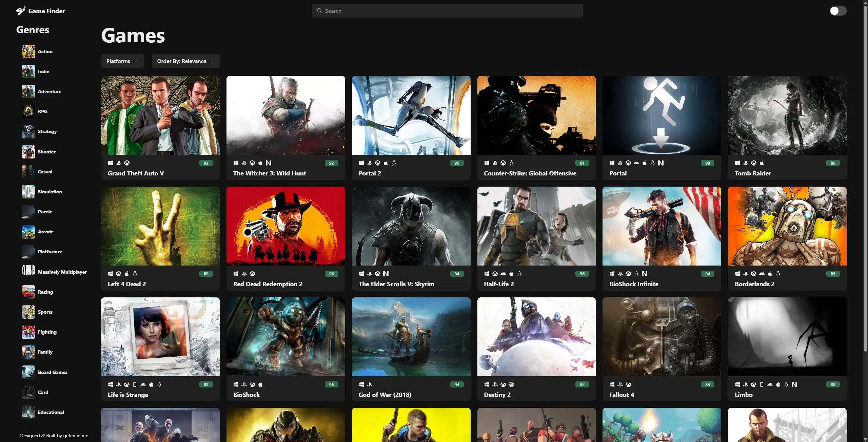Choose the Casual genre
Screen dimensions: 868x442
45,172
